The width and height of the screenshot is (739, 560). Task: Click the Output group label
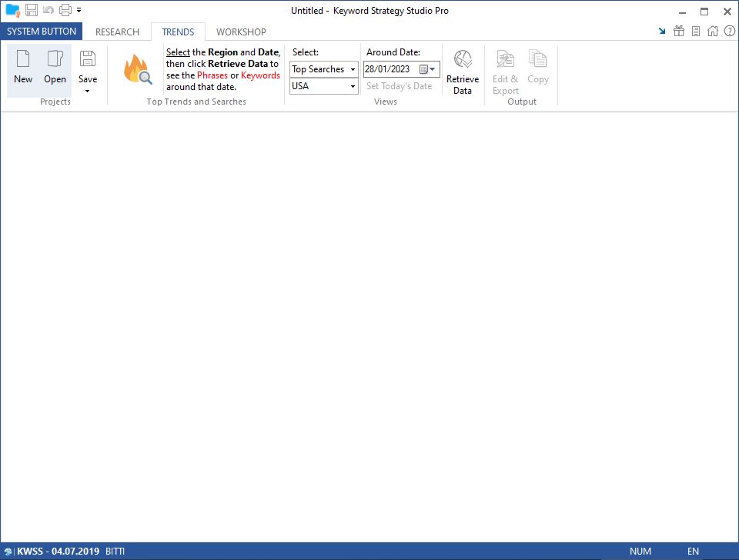coord(522,102)
